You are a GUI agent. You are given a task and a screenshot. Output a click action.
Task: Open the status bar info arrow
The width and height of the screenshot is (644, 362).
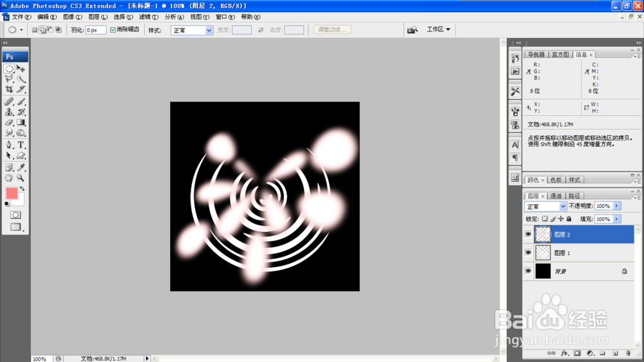pos(147,359)
